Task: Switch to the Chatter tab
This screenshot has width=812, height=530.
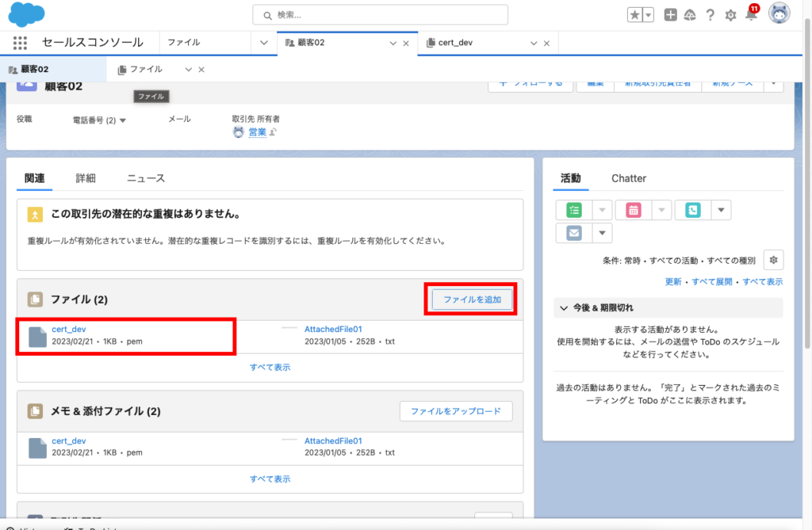Action: pyautogui.click(x=629, y=178)
